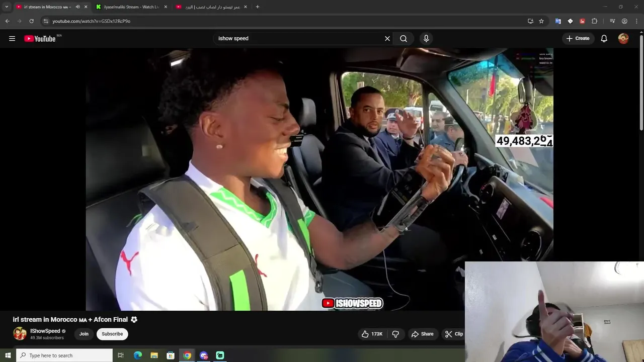Open the green app icon on taskbar
Image resolution: width=644 pixels, height=362 pixels.
[x=220, y=355]
